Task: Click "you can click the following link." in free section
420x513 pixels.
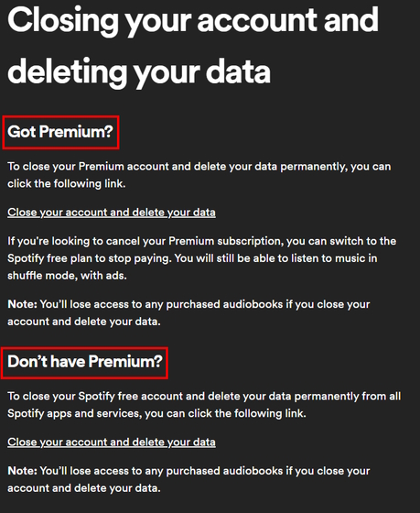Action: coord(225,413)
